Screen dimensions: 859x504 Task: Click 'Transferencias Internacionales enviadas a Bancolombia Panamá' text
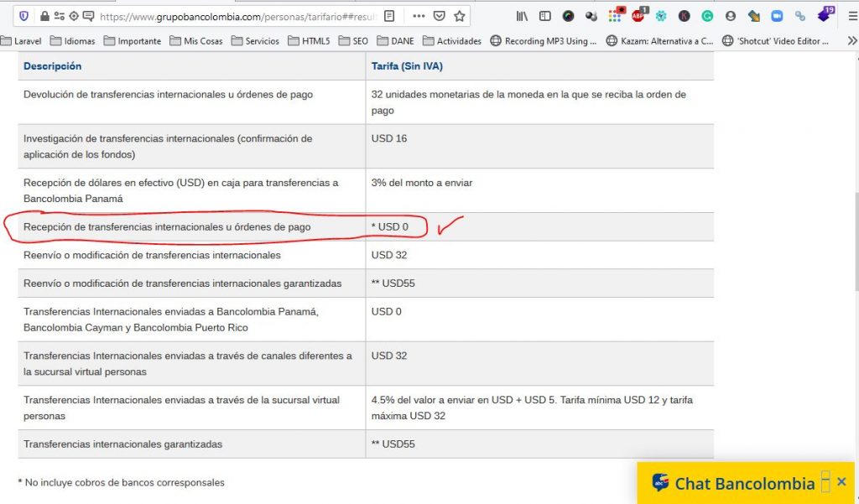click(171, 320)
